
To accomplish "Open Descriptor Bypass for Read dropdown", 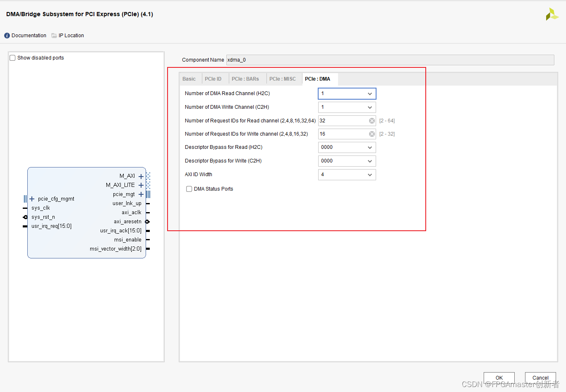I will point(347,148).
